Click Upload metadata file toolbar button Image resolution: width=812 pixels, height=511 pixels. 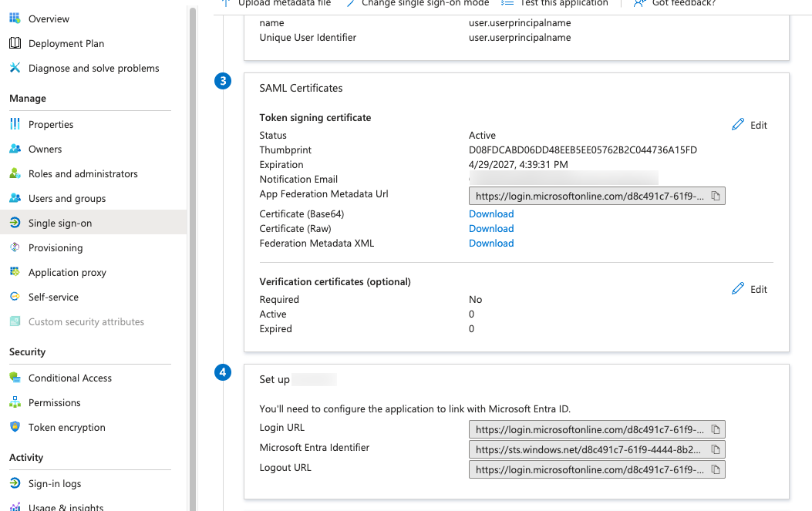pos(277,3)
